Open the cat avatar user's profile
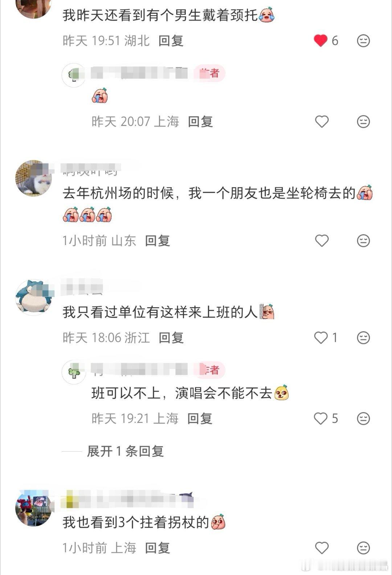This screenshot has height=575, width=392. (34, 178)
